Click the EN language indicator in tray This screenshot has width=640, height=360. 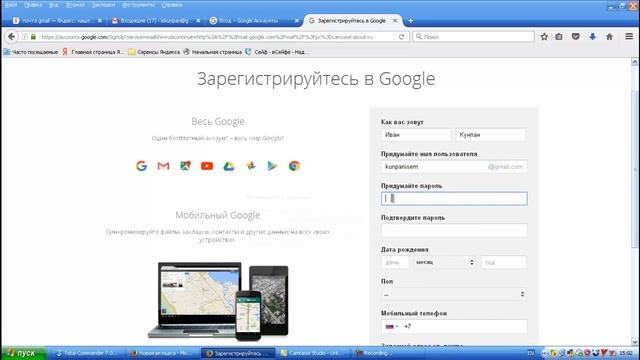(531, 353)
